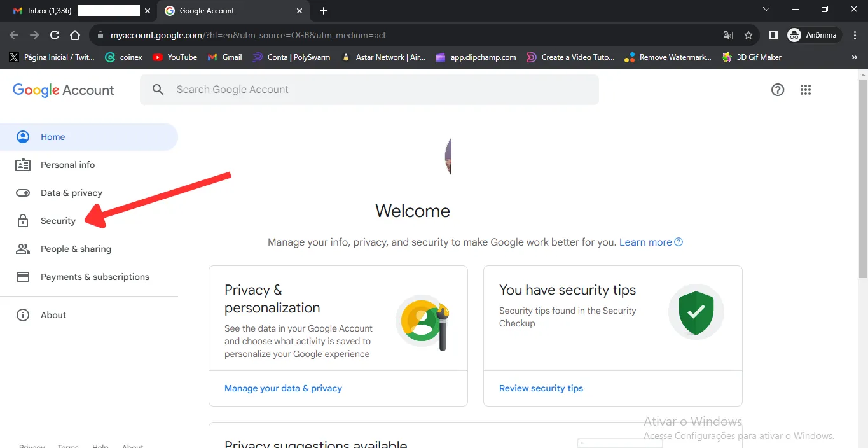
Task: Open the Conta | PolySwarm bookmark
Action: click(x=291, y=57)
